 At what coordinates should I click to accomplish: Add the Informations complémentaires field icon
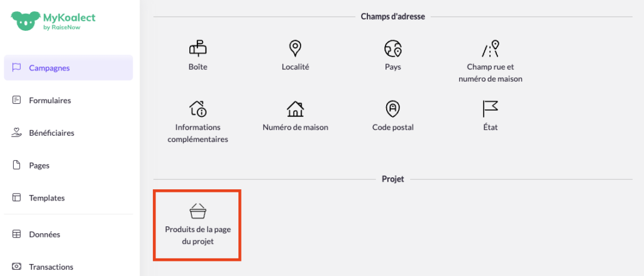[197, 108]
